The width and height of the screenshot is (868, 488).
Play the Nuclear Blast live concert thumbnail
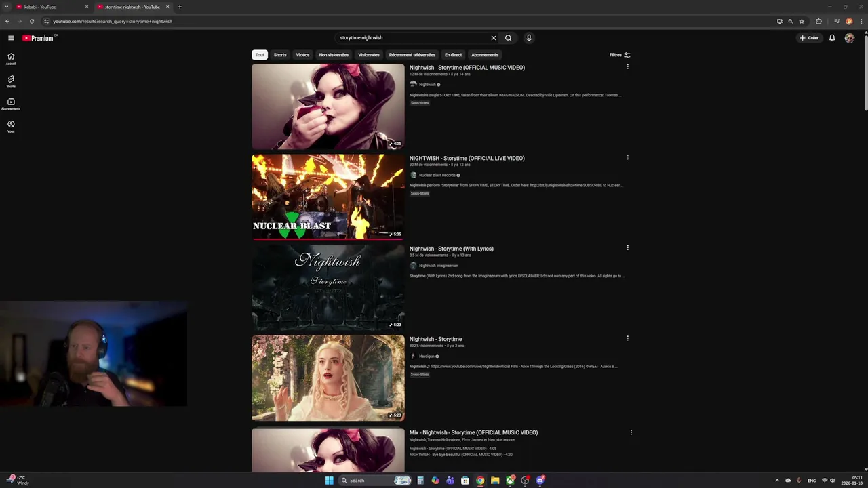(x=328, y=197)
